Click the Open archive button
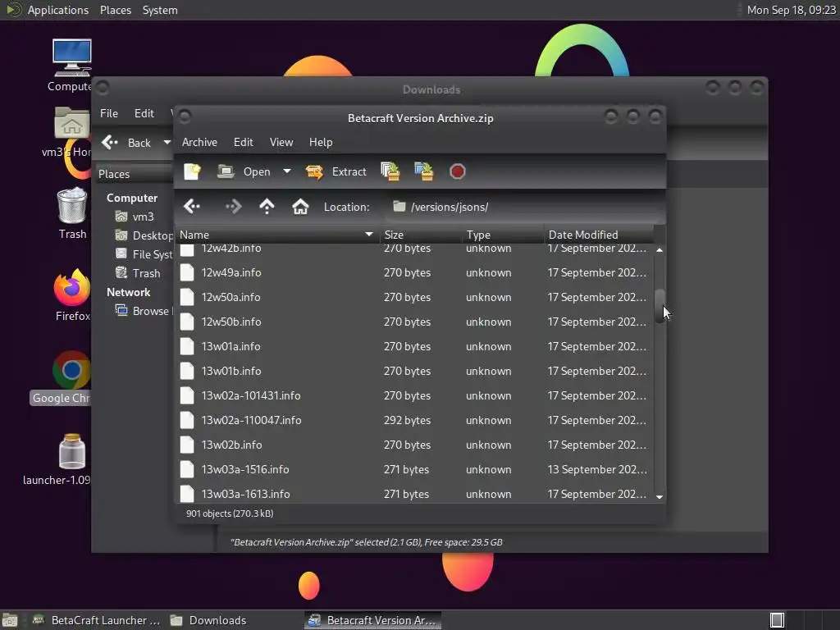The width and height of the screenshot is (840, 630). [x=244, y=171]
